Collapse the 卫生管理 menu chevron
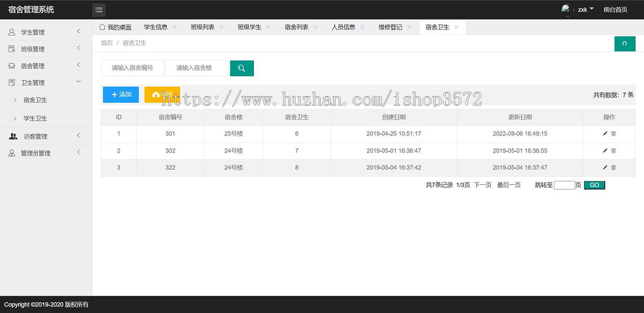This screenshot has height=313, width=644. pyautogui.click(x=79, y=82)
